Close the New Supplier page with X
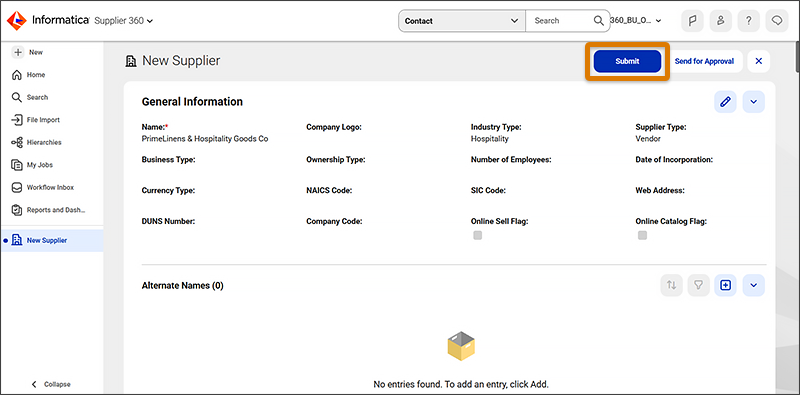Viewport: 800px width, 395px height. click(x=759, y=61)
